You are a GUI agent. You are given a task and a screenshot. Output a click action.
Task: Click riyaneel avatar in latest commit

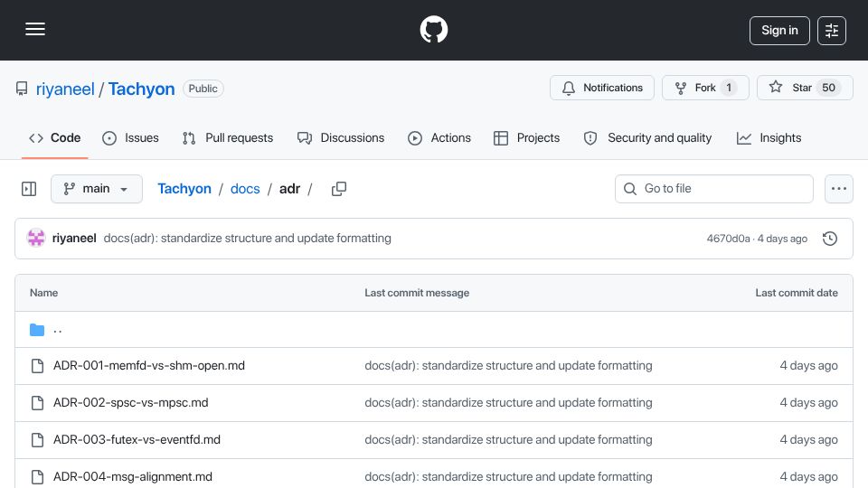(x=36, y=238)
